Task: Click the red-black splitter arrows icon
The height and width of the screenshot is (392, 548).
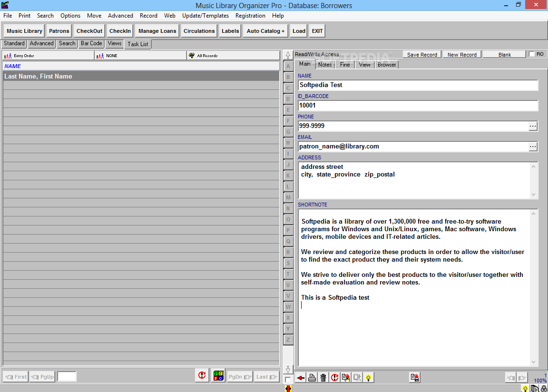Action: [288, 388]
